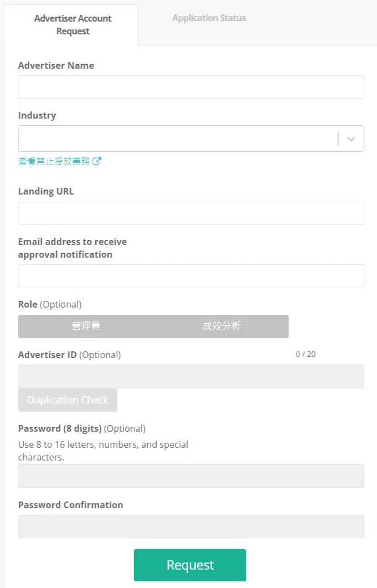Open the Advertiser Account Request tab
This screenshot has width=377, height=588.
click(x=73, y=25)
